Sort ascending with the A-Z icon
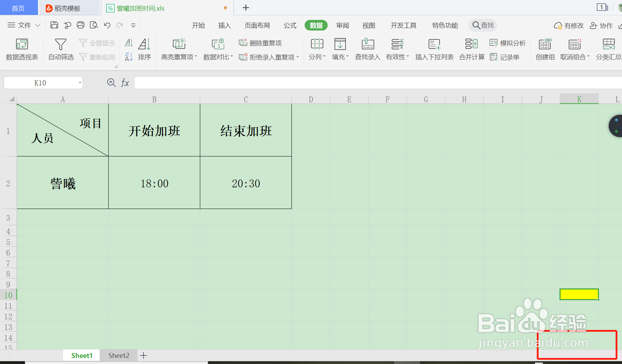This screenshot has height=364, width=622. coord(129,43)
